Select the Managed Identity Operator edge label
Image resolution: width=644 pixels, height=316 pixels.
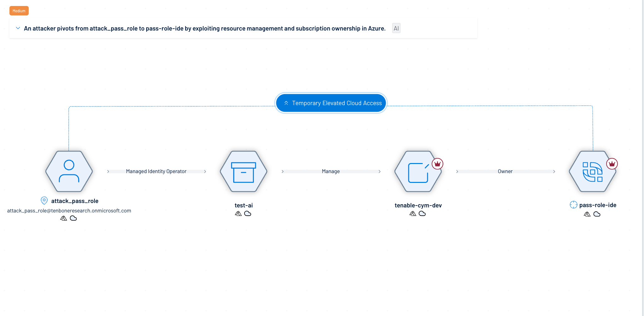coord(156,172)
